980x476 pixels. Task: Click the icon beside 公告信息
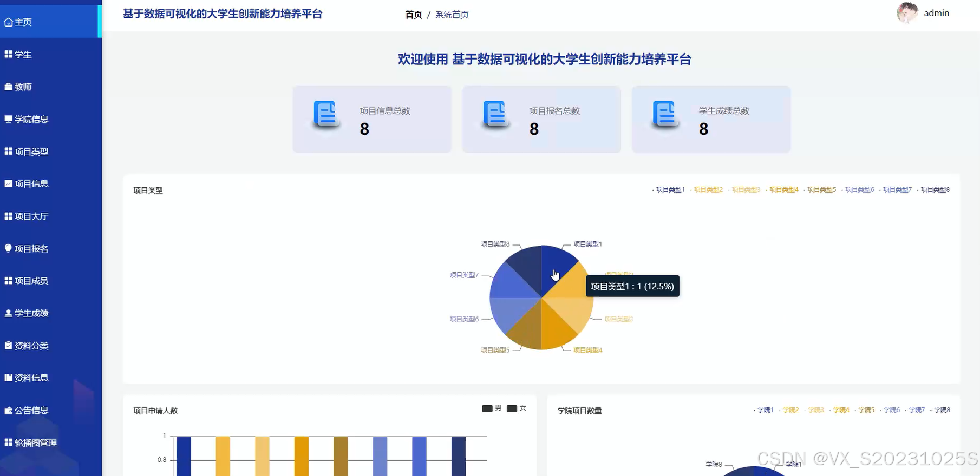9,410
